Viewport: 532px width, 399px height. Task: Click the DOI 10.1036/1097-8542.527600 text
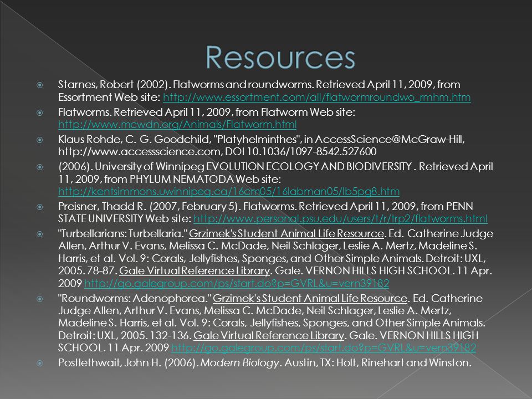click(x=300, y=151)
